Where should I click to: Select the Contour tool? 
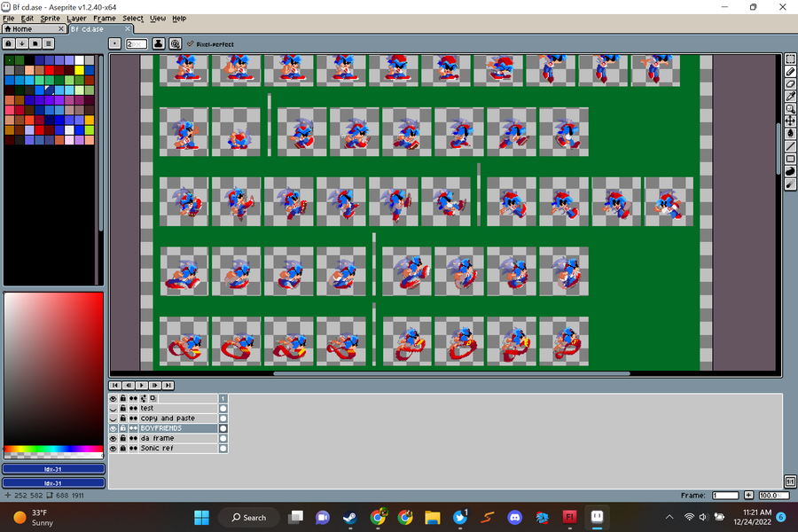point(790,171)
